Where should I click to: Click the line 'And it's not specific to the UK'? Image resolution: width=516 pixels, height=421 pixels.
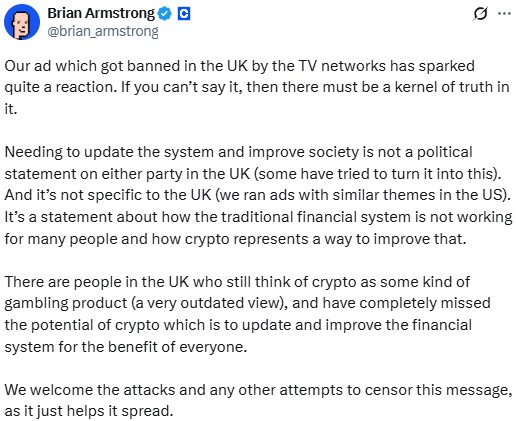pyautogui.click(x=257, y=195)
